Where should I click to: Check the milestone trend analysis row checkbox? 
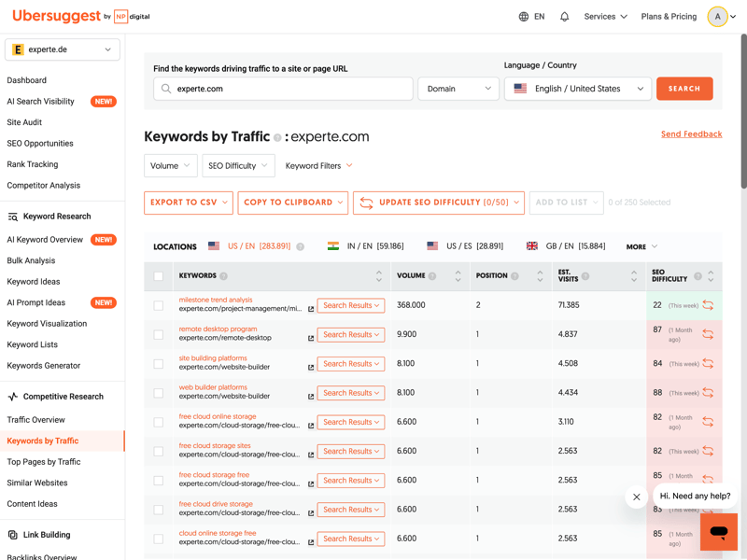[159, 305]
